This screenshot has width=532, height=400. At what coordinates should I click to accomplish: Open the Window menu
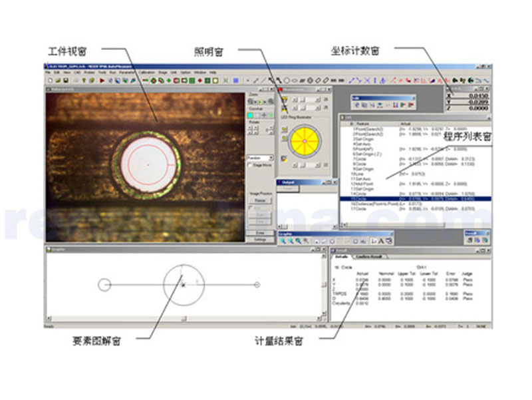point(200,73)
